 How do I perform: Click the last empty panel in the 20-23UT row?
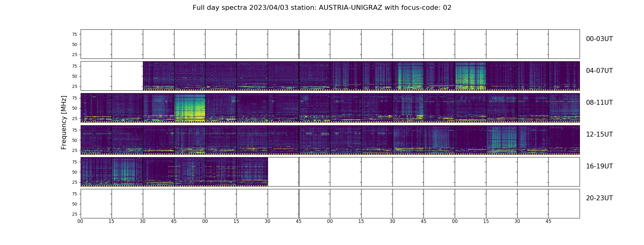coord(564,203)
